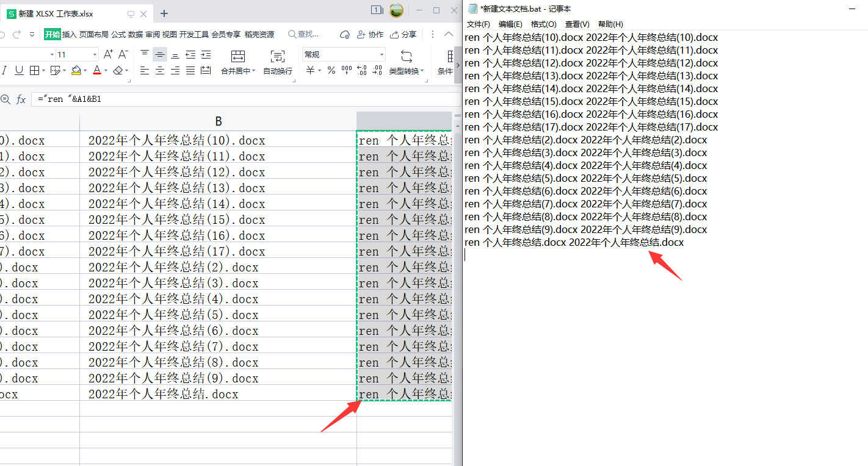Expand the number format 常规 dropdown
The image size is (868, 466).
coord(382,55)
